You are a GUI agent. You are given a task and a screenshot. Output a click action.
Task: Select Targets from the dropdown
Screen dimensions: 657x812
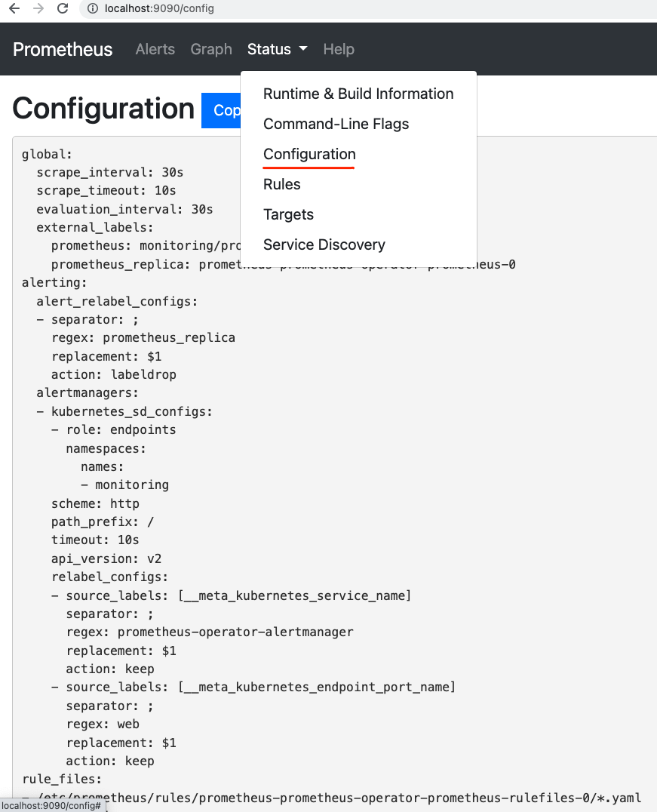tap(288, 215)
